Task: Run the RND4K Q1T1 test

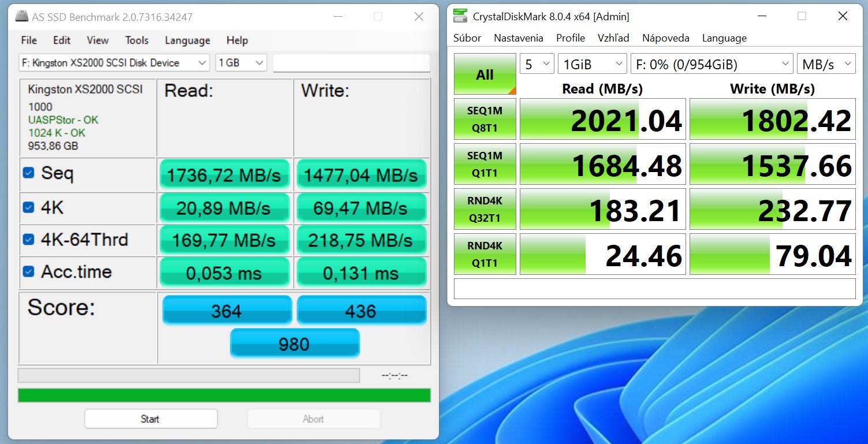Action: point(485,254)
